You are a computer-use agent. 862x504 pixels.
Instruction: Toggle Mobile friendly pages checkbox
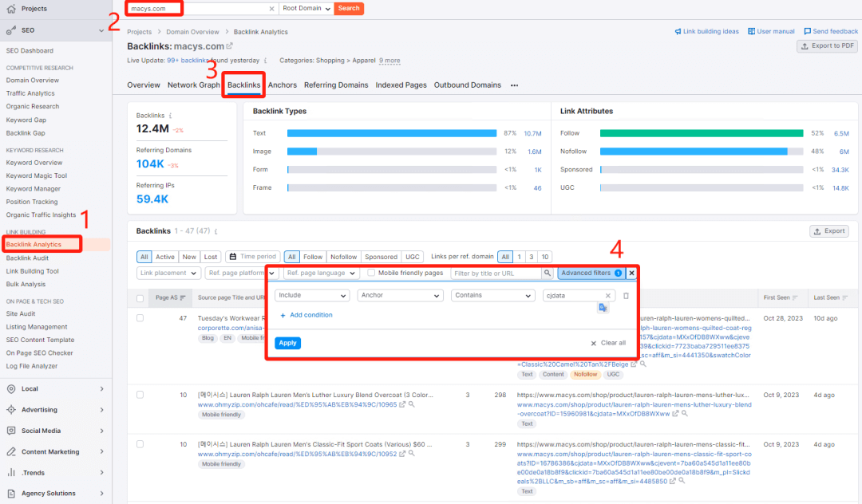tap(371, 273)
